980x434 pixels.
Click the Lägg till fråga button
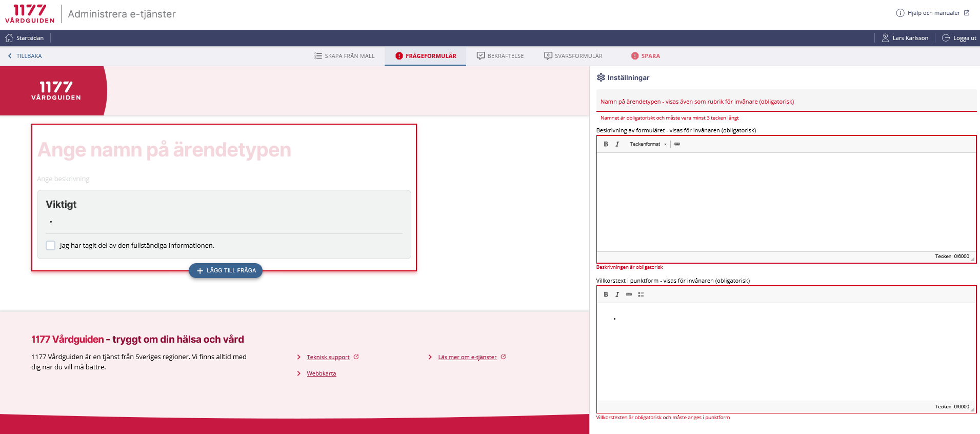click(226, 270)
